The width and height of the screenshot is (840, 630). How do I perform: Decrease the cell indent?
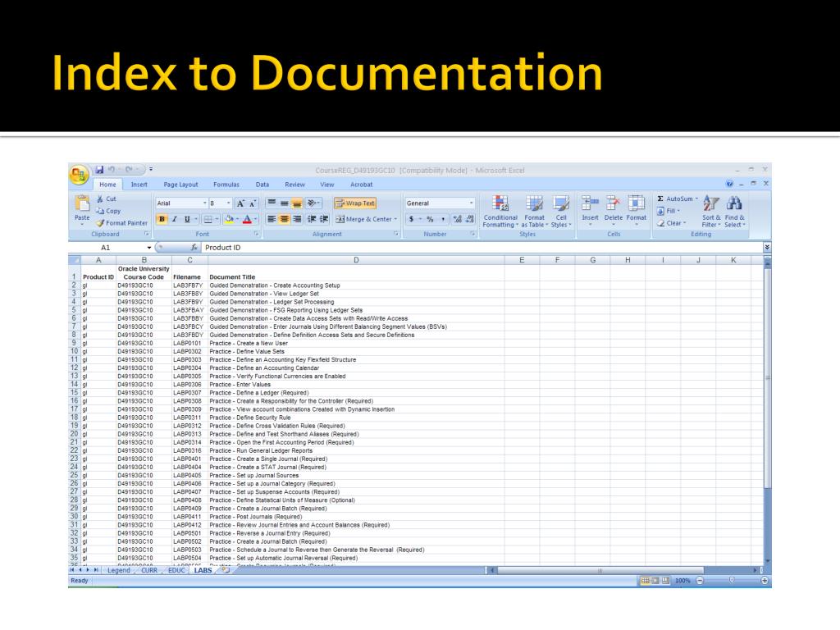(x=312, y=219)
